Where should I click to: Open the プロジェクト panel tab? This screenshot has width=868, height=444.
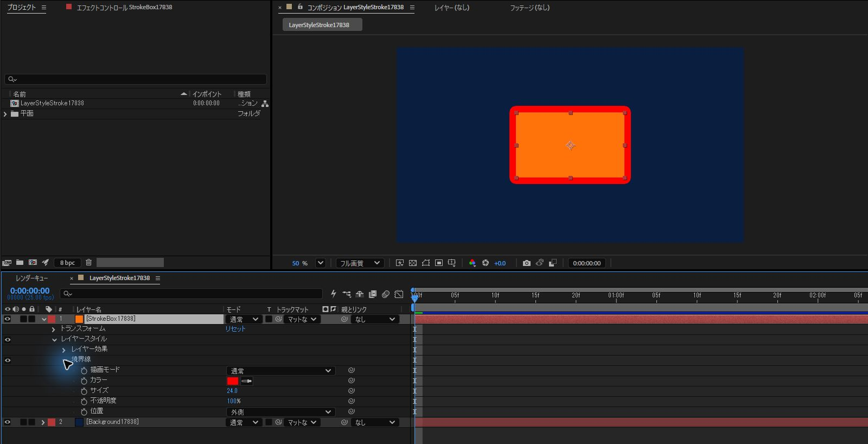(x=22, y=8)
